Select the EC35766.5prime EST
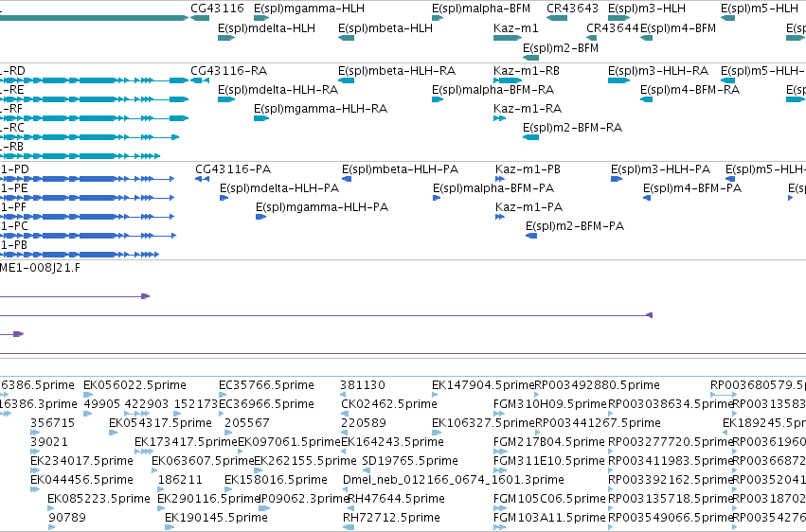Viewport: 806px width, 532px height. pyautogui.click(x=223, y=395)
